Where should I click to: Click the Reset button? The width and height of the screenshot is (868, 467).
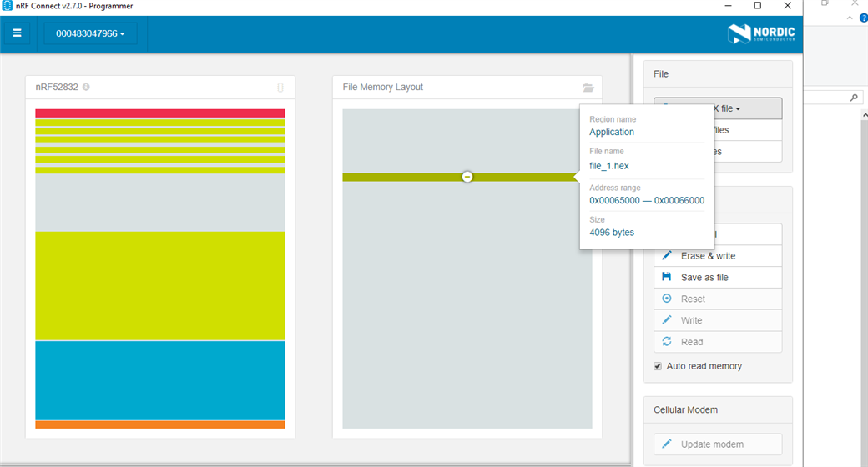(718, 299)
